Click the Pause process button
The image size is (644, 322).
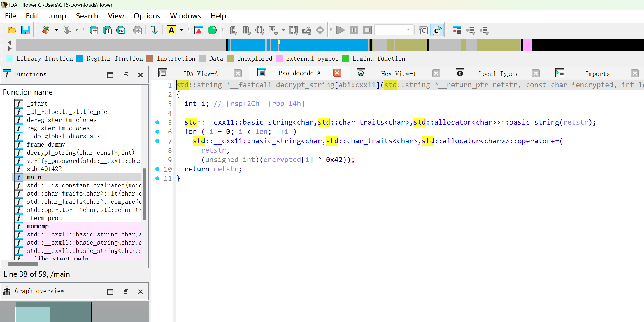[x=354, y=30]
